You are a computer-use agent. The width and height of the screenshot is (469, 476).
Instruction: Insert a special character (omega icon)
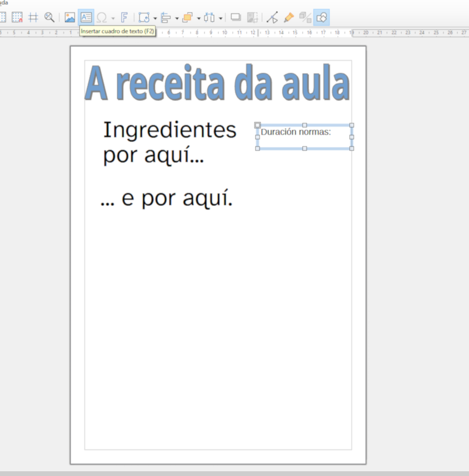(102, 17)
